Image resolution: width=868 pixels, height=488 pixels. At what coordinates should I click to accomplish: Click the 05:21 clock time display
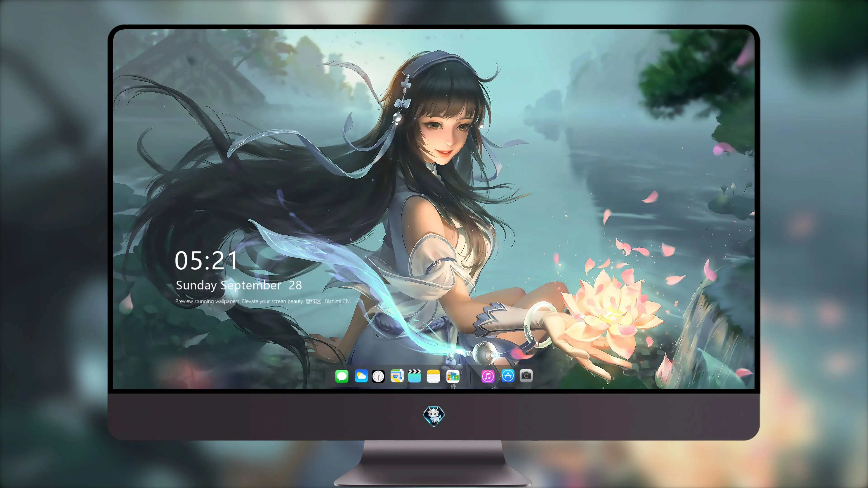206,261
